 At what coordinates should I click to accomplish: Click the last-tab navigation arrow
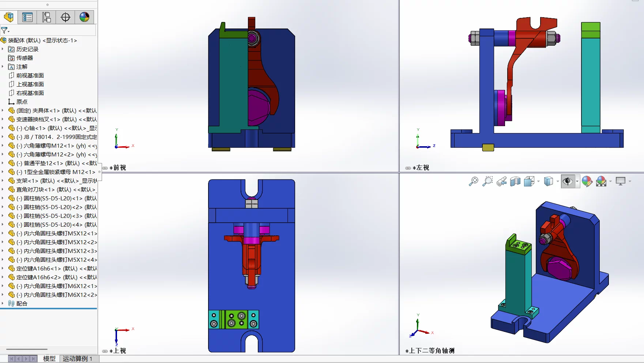pos(34,359)
